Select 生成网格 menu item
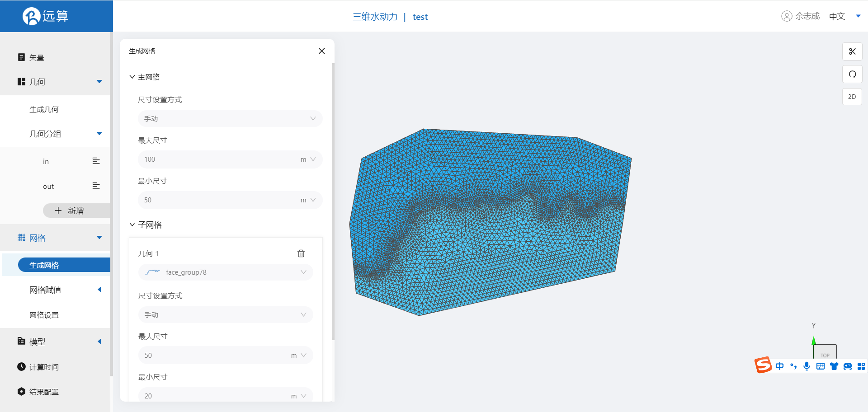Screen dimensions: 868x412 [x=64, y=265]
